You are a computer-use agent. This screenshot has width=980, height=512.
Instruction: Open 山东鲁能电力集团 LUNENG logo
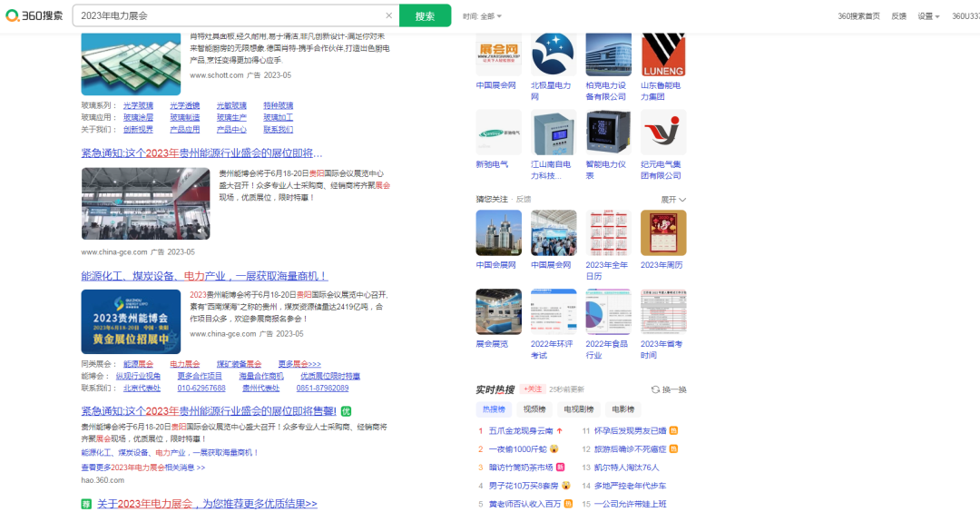point(663,55)
